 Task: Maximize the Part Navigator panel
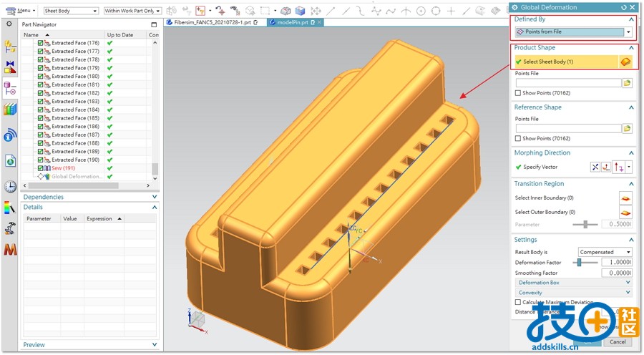tap(154, 24)
